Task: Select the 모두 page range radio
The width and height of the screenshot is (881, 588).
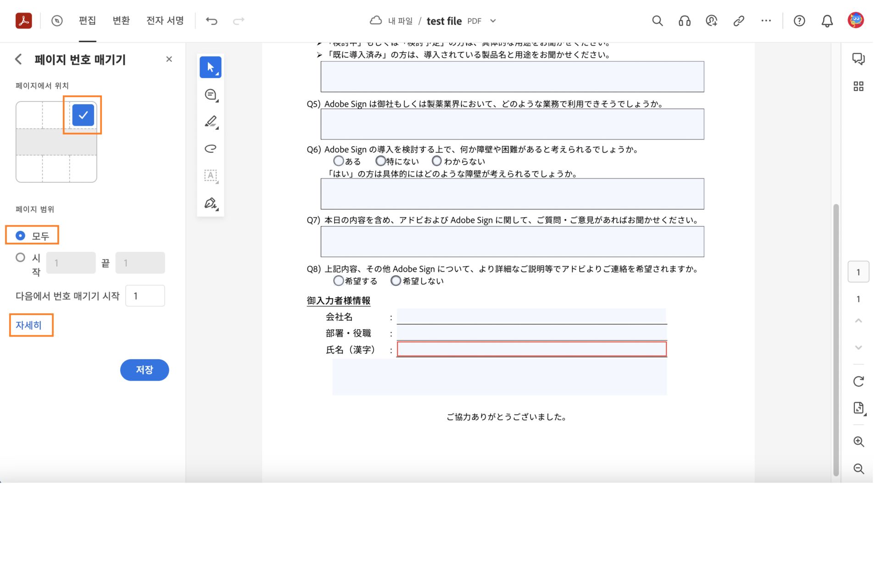Action: click(20, 236)
